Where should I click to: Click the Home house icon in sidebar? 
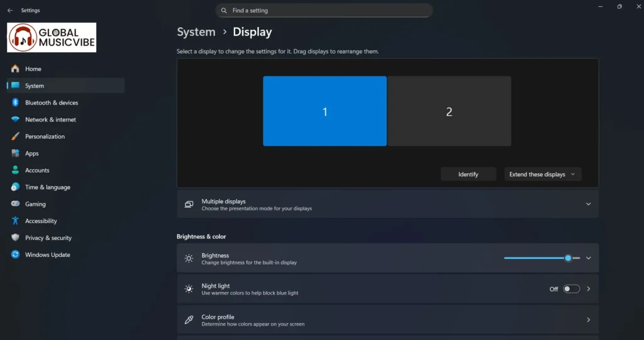(15, 69)
